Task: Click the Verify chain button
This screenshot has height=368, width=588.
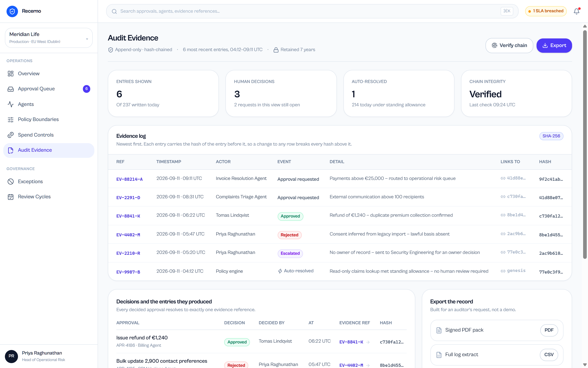Action: pyautogui.click(x=509, y=46)
